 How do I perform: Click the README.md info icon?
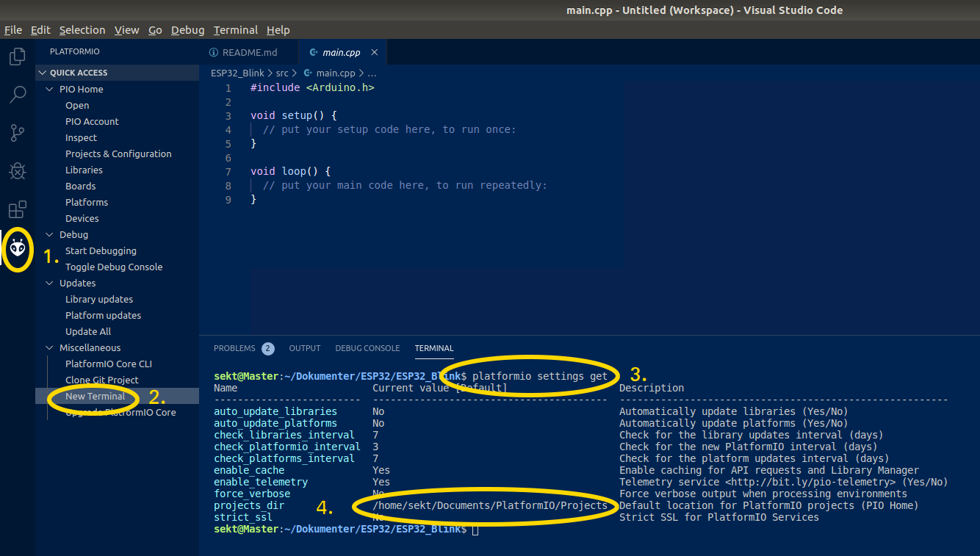pos(214,53)
